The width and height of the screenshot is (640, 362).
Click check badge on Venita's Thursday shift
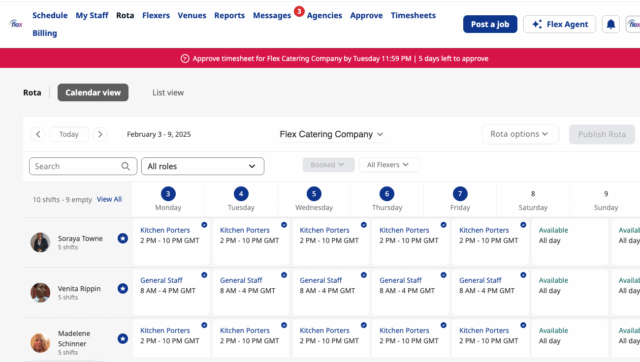(443, 275)
